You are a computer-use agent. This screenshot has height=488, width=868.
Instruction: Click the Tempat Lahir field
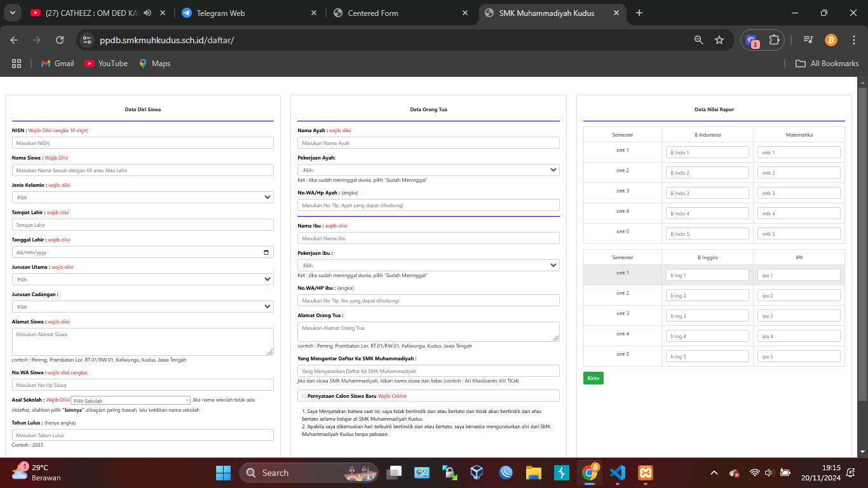[143, 225]
